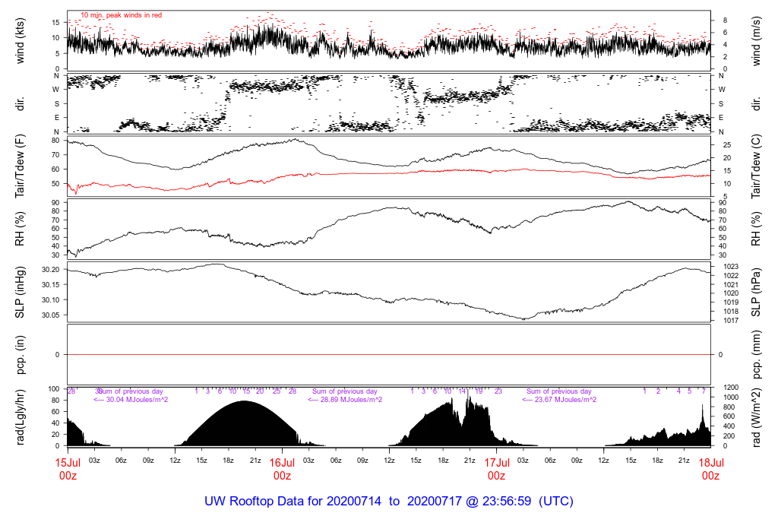
Task: Click the 15Jul 00z date marker
Action: pyautogui.click(x=68, y=468)
